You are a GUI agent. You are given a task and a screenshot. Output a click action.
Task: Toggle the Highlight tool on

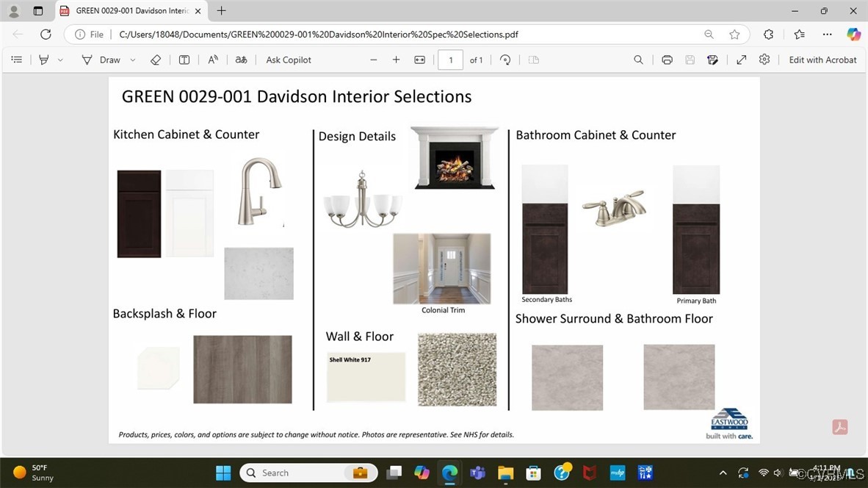tap(44, 60)
